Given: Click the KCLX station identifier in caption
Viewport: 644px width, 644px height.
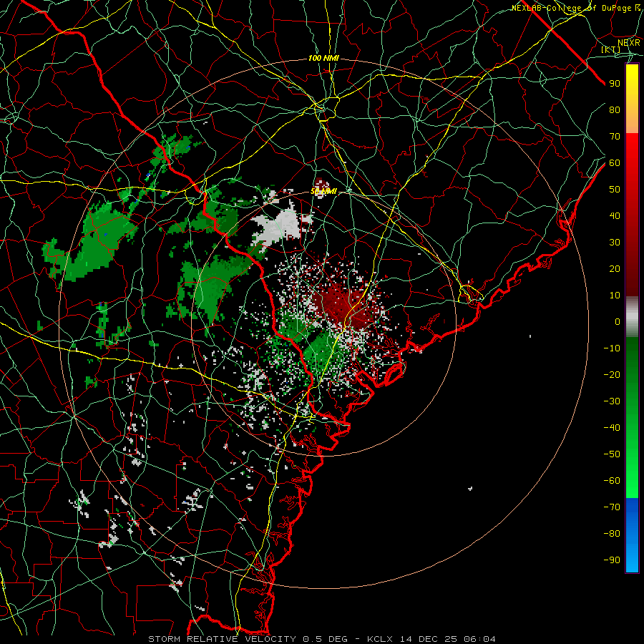Looking at the screenshot, I should point(381,639).
